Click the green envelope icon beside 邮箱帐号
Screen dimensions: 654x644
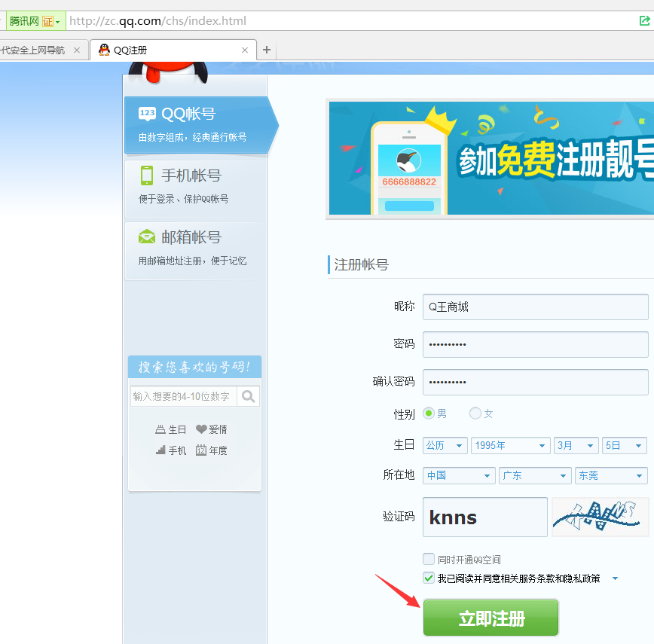tap(147, 237)
